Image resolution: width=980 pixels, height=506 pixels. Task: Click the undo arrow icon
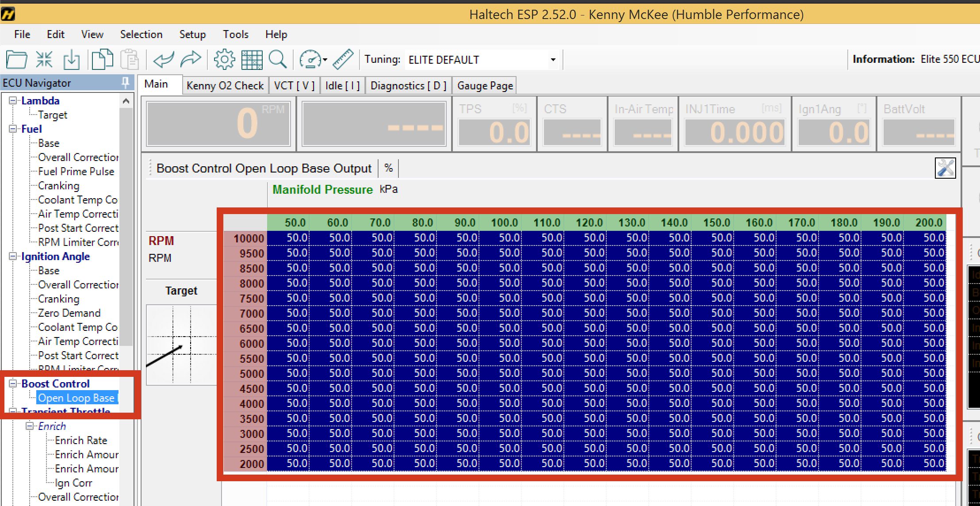pos(163,59)
